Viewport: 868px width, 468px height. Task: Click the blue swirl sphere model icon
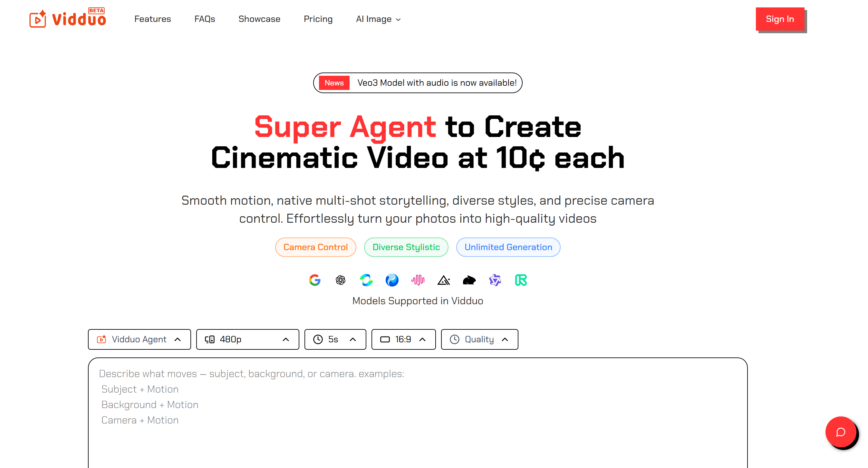coord(392,280)
